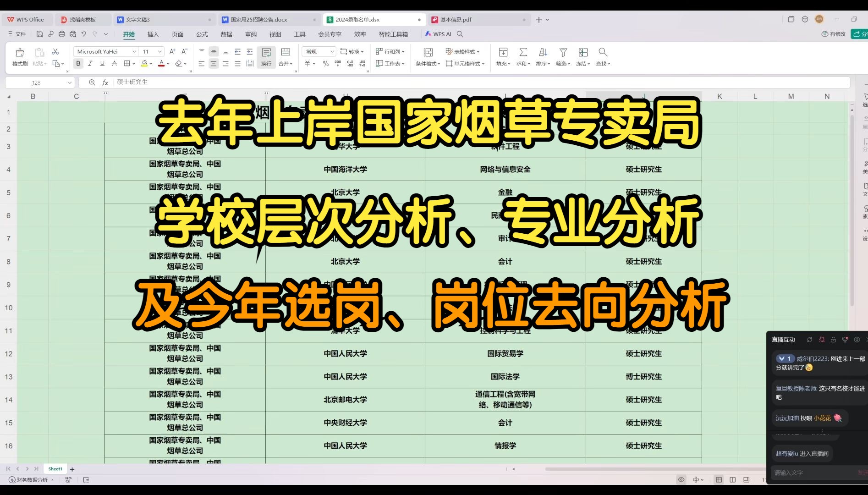Increase decimal places icon
The height and width of the screenshot is (495, 868).
click(x=350, y=64)
